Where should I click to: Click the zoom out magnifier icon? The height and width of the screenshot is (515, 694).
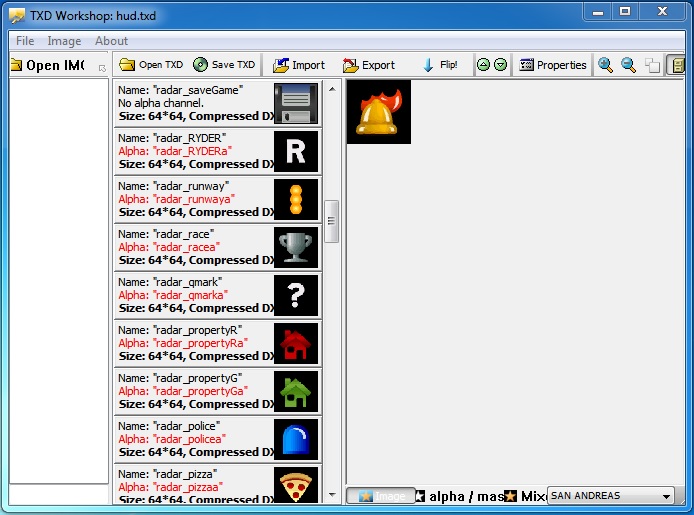628,65
